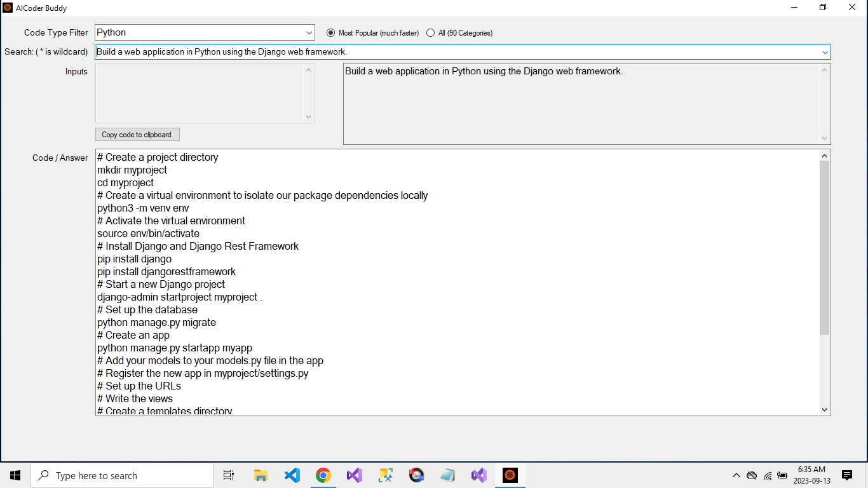Click the 'cd myproject' code line

tap(125, 183)
